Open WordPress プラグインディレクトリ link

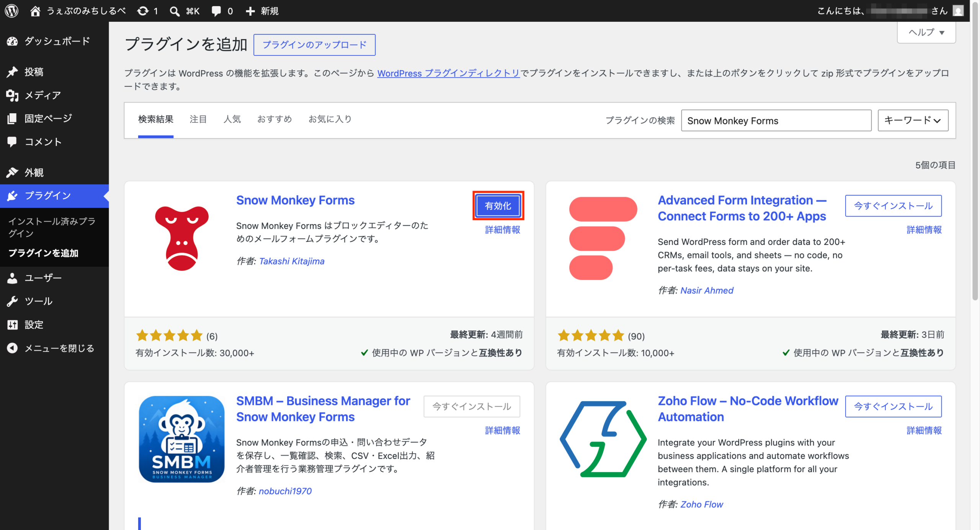click(449, 73)
